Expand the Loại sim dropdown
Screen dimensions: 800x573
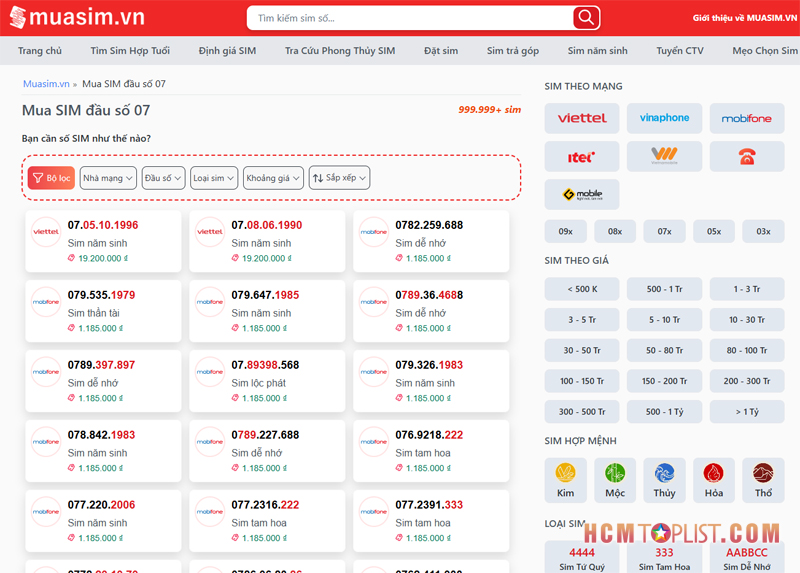tap(214, 178)
